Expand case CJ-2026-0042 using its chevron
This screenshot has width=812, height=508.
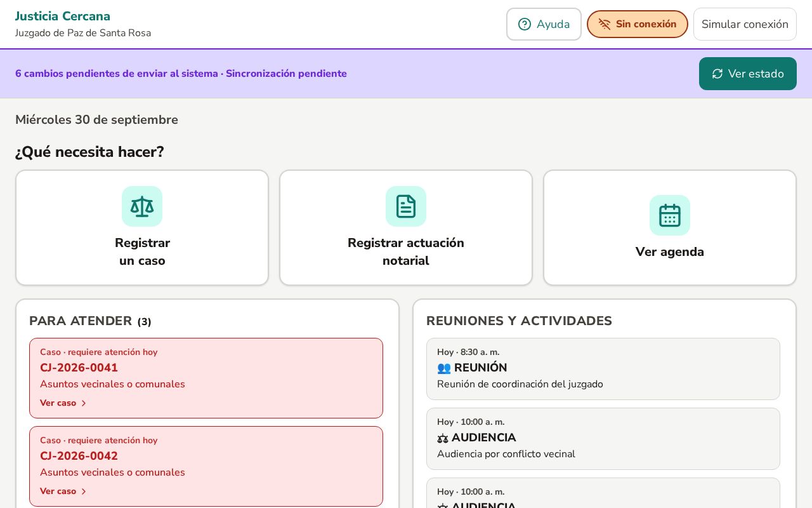click(83, 491)
